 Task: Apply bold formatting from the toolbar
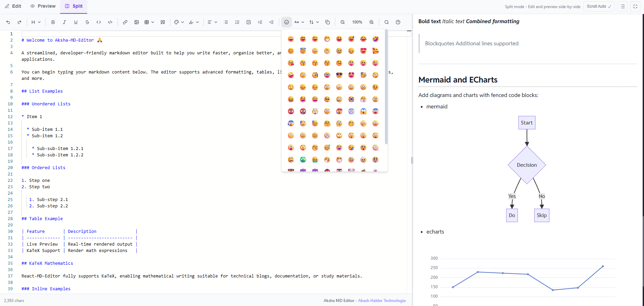coord(53,22)
